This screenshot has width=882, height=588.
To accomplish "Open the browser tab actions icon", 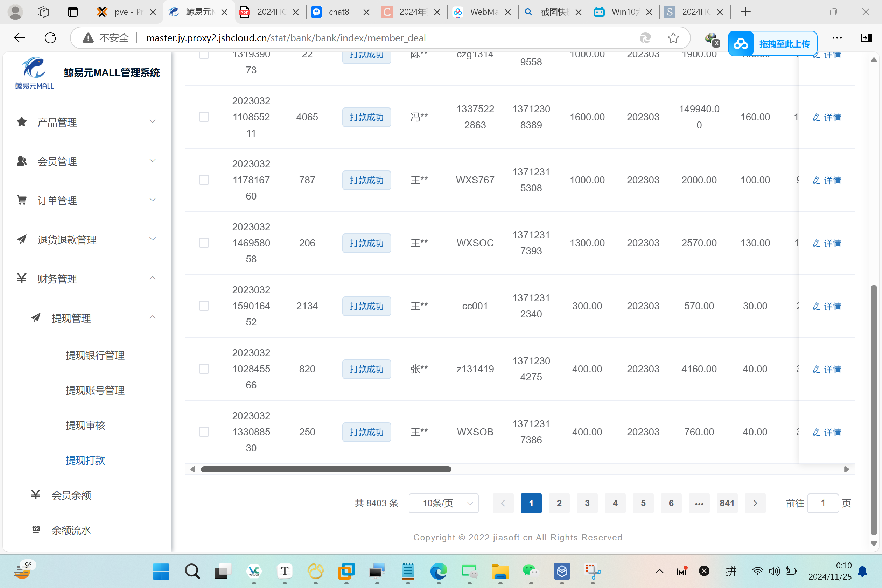I will (x=73, y=12).
